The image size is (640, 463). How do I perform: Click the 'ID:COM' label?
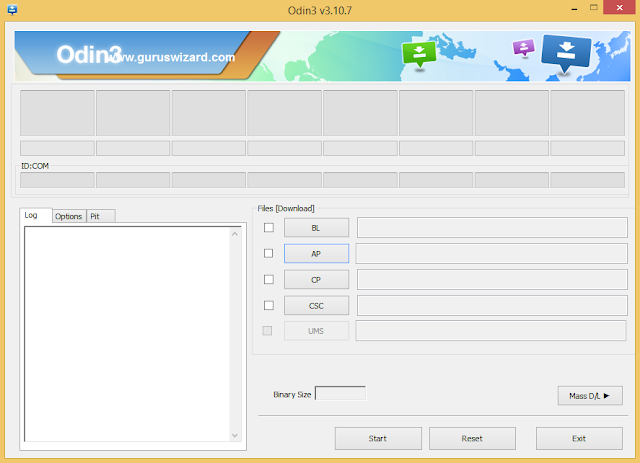(x=35, y=166)
